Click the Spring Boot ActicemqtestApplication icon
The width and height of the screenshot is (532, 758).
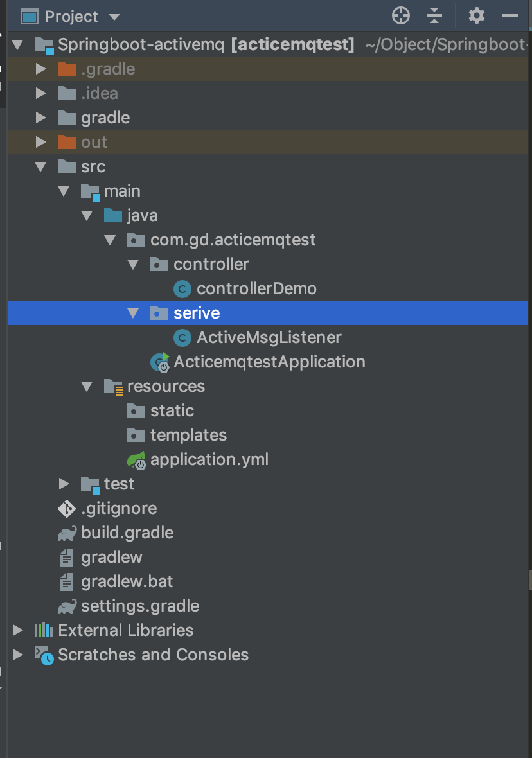tap(160, 362)
